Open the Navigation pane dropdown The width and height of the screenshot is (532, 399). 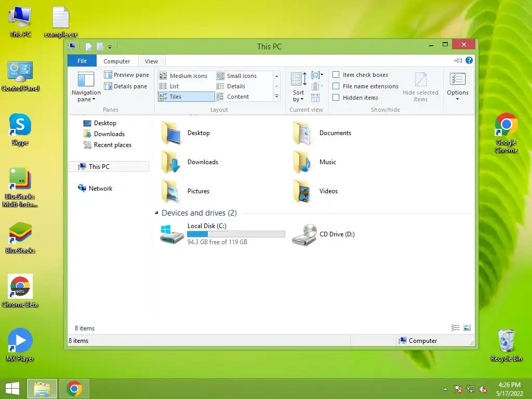pos(86,87)
